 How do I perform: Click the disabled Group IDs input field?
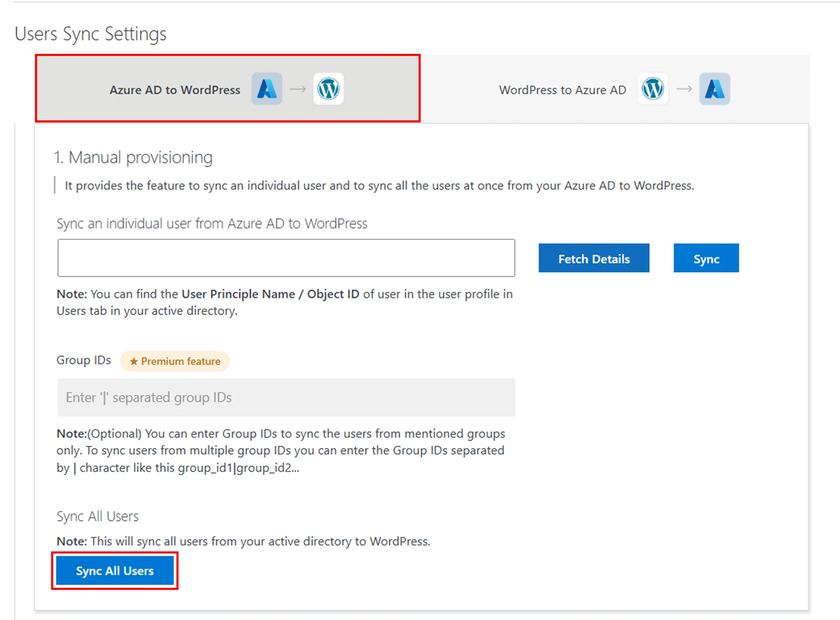(x=286, y=398)
